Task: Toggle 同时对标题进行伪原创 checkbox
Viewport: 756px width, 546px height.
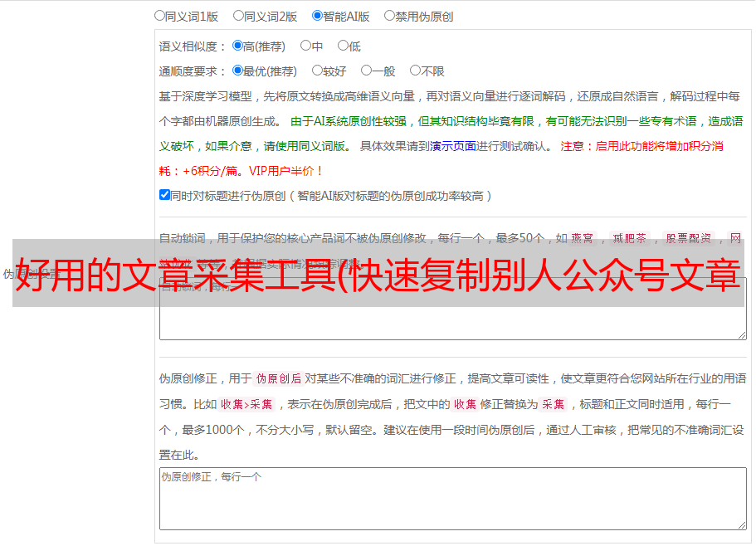Action: coord(164,195)
